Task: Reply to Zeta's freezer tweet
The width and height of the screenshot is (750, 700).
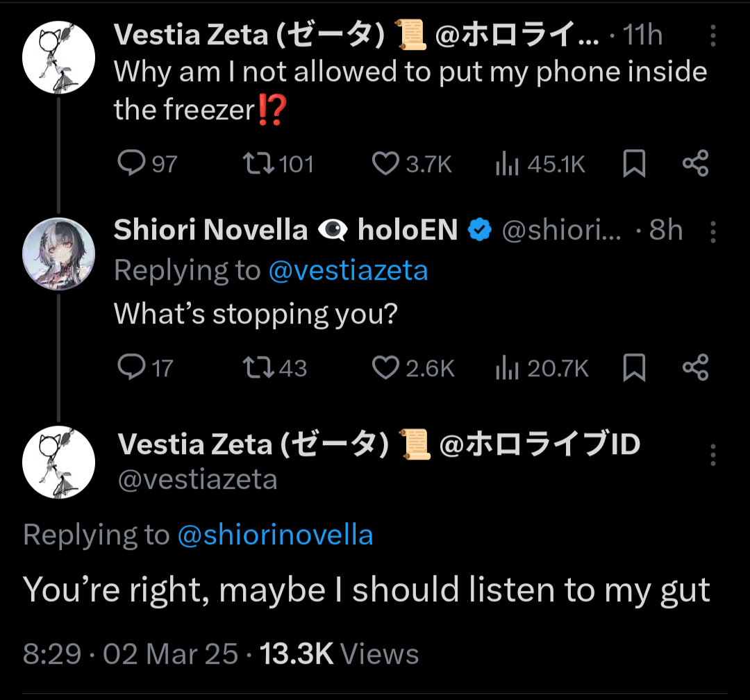Action: [130, 164]
